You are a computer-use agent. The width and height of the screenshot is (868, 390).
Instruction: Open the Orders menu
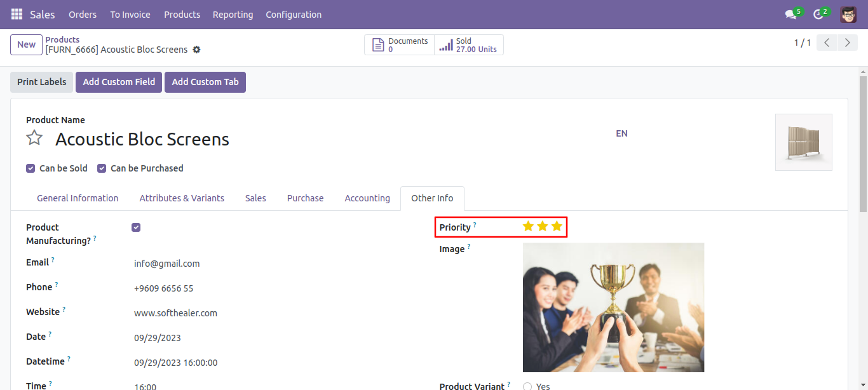click(83, 14)
